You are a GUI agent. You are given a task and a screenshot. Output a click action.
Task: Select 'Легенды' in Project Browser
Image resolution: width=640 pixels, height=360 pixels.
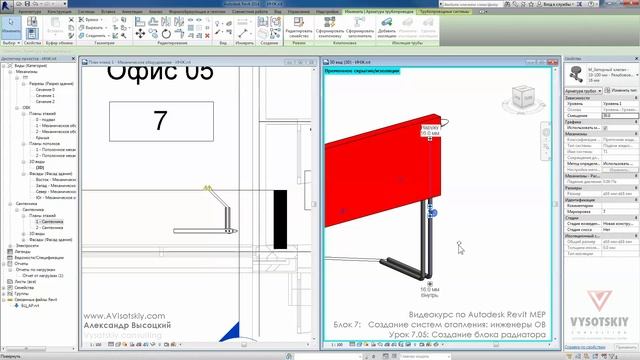22,251
